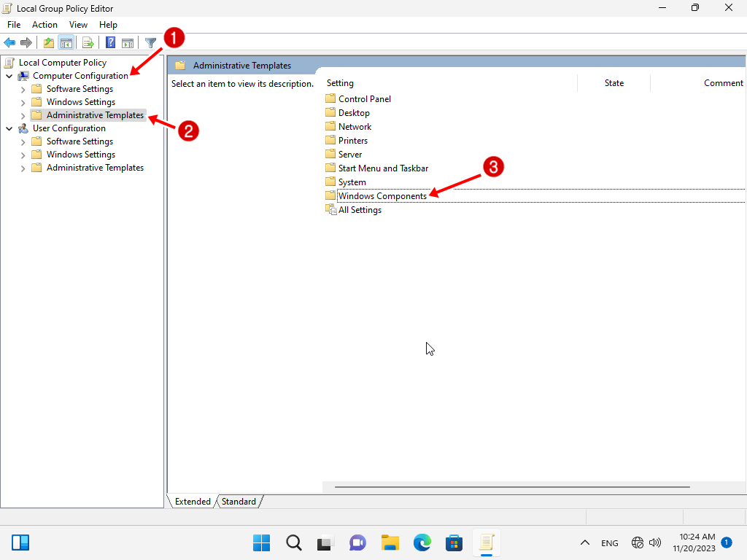This screenshot has width=747, height=560.
Task: Toggle Show/Hide Console Tree toolbar icon
Action: [66, 43]
